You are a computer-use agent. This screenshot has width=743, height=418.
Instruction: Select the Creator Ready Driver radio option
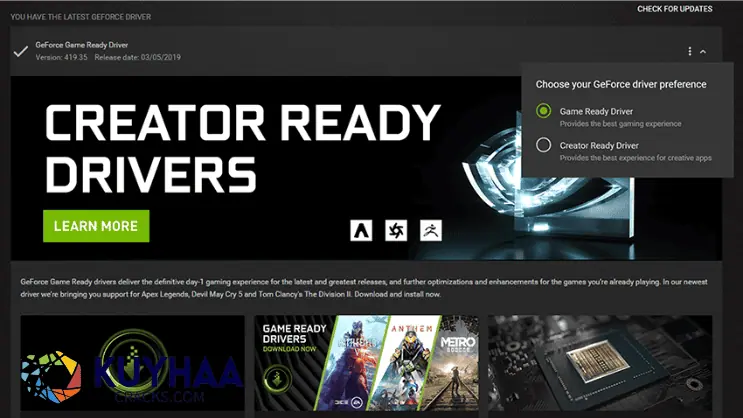[x=543, y=145]
